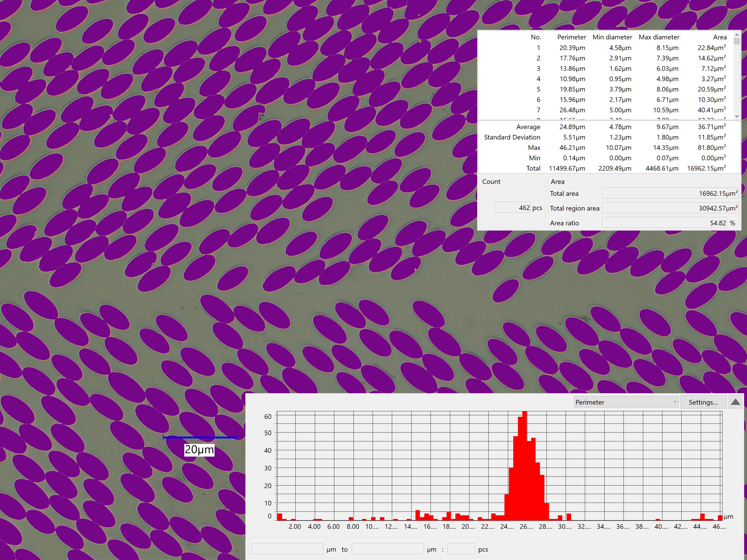This screenshot has height=560, width=747.
Task: Click the 462 pcs count field
Action: [513, 208]
